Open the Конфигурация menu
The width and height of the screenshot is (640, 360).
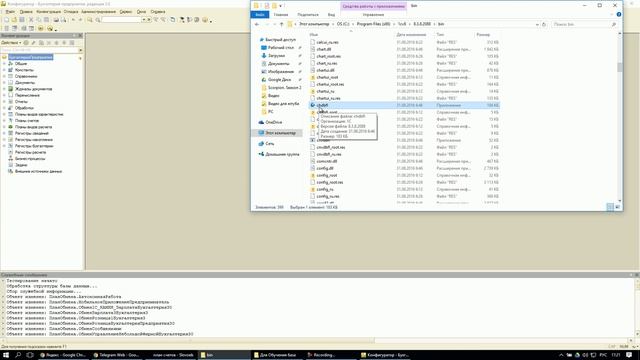(x=48, y=12)
